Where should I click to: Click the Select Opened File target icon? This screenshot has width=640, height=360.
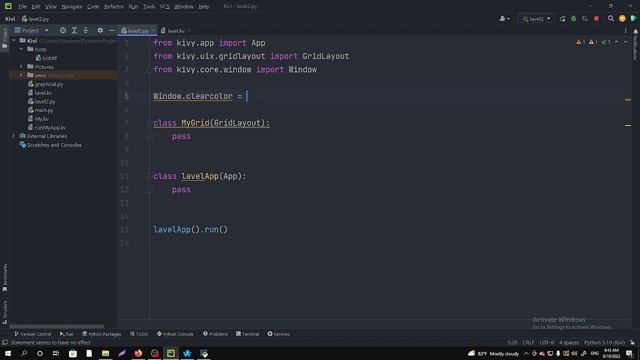click(63, 30)
